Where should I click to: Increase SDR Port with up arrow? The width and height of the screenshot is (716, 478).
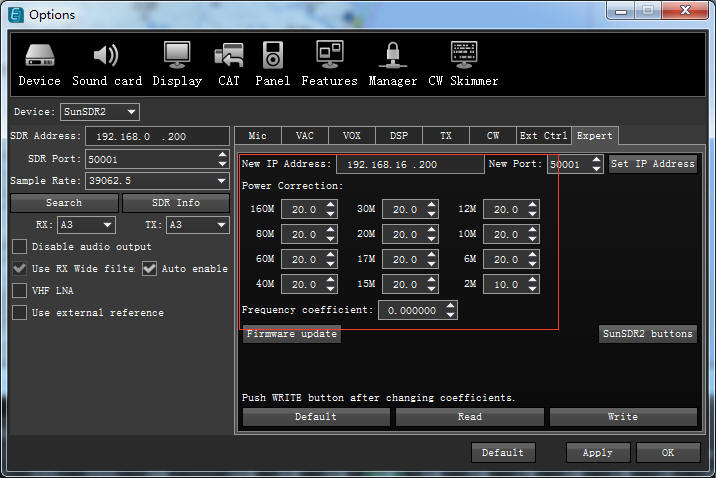click(222, 155)
